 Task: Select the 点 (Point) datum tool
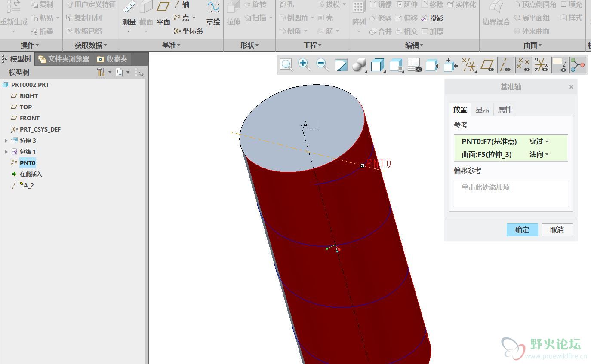click(x=182, y=18)
